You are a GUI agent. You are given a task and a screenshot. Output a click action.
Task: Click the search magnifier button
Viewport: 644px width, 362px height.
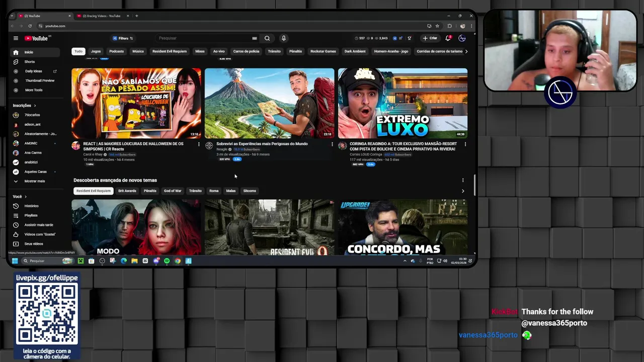(267, 38)
